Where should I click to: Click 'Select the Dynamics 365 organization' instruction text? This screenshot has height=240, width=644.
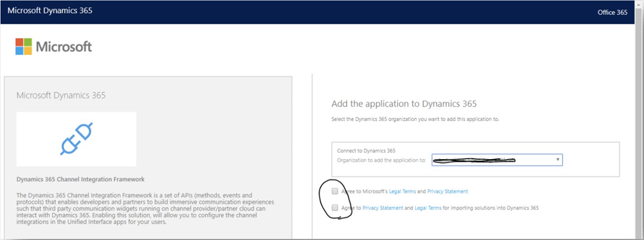tap(415, 120)
